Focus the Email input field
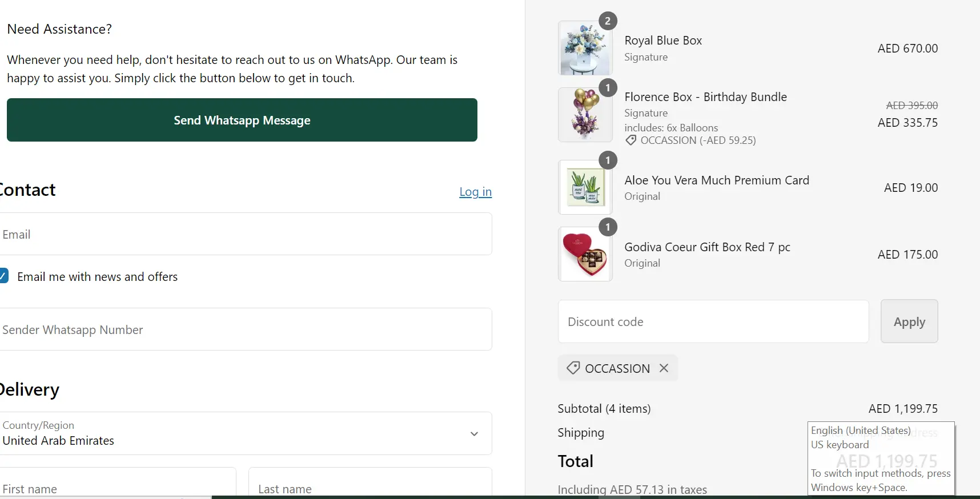Viewport: 980px width, 499px height. pos(246,234)
